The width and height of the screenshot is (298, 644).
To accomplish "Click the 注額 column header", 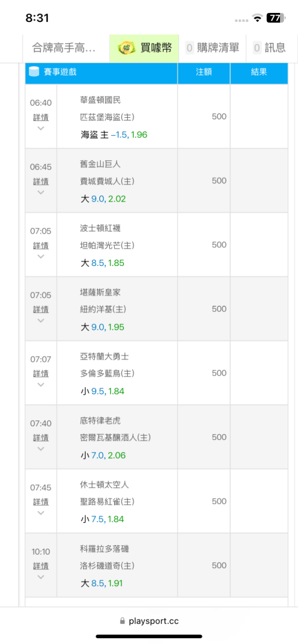I will pos(204,72).
